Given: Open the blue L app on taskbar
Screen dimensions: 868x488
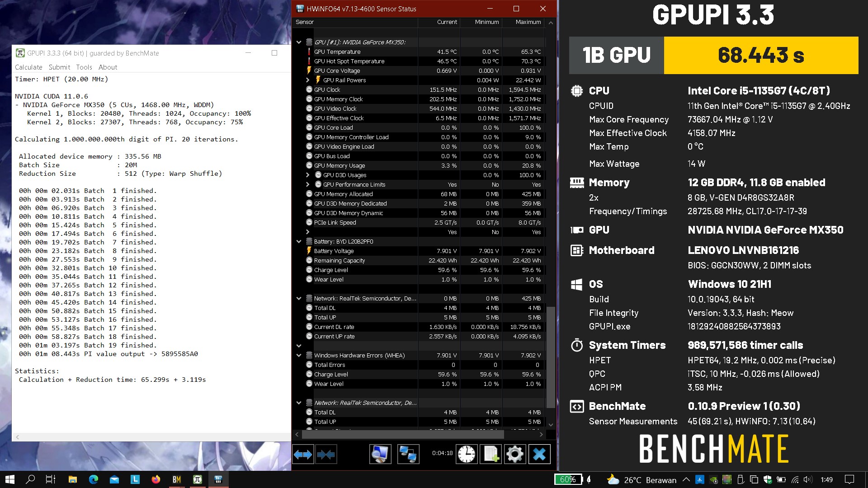Looking at the screenshot, I should tap(135, 479).
